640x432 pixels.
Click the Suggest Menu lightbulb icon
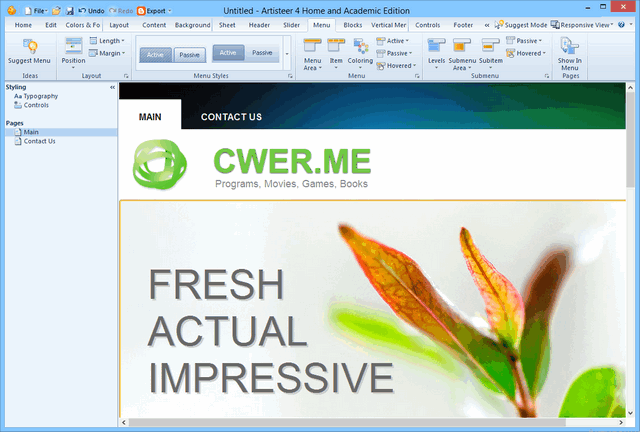coord(30,46)
